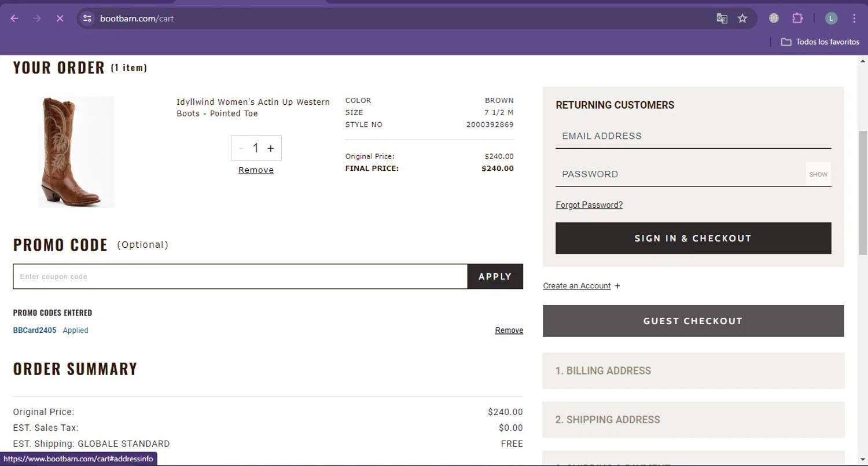This screenshot has height=466, width=868.
Task: Open the Google Translate icon in address bar
Action: (x=722, y=18)
